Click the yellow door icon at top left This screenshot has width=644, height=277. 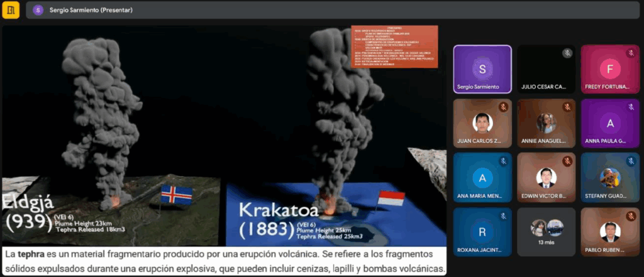[11, 10]
